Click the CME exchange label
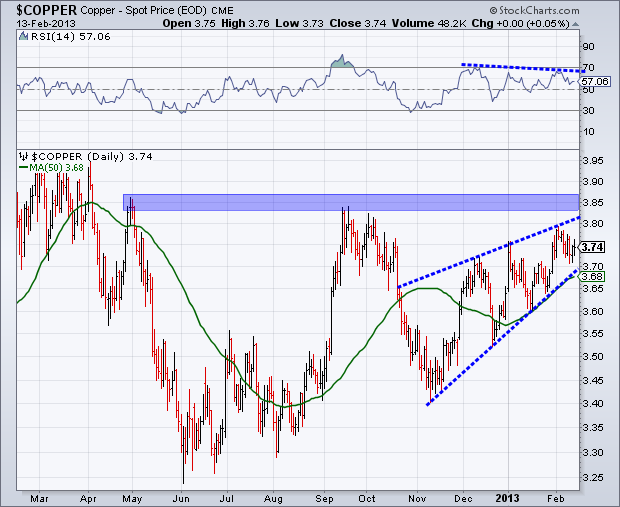The image size is (620, 507). tap(222, 11)
